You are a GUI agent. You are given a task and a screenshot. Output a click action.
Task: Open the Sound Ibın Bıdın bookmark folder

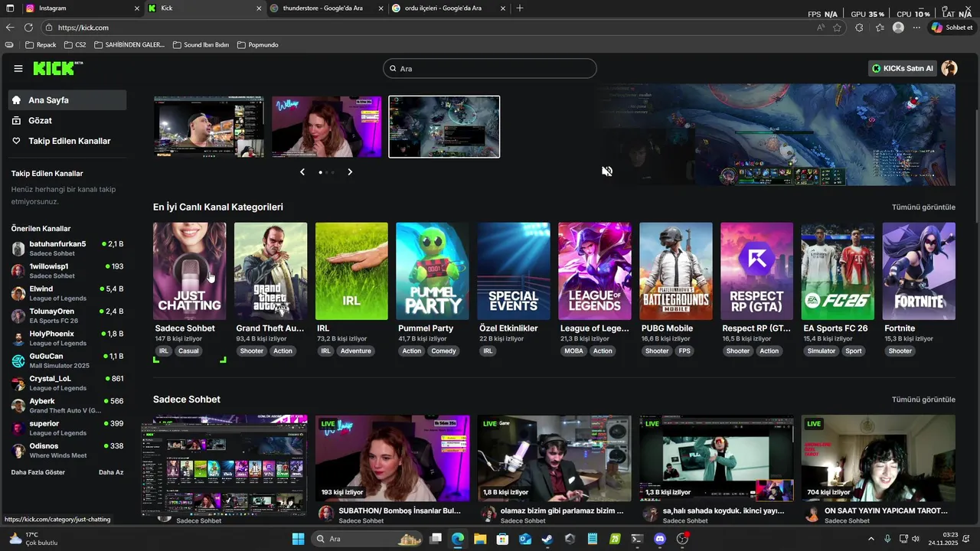(201, 45)
